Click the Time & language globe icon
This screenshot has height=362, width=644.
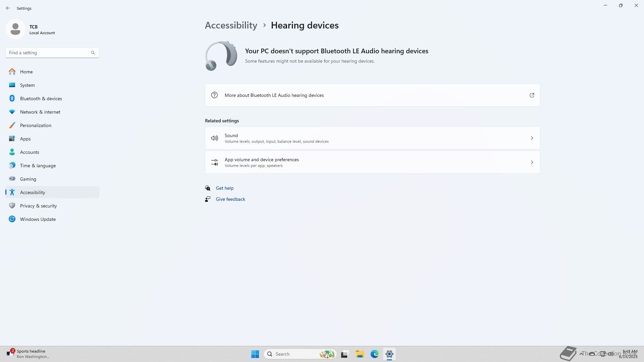tap(12, 166)
